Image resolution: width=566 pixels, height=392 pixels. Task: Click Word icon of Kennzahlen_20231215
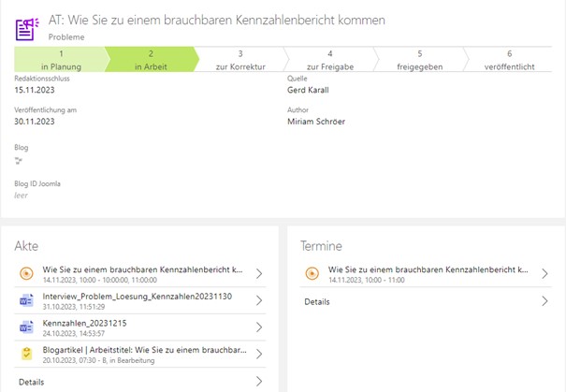26,327
